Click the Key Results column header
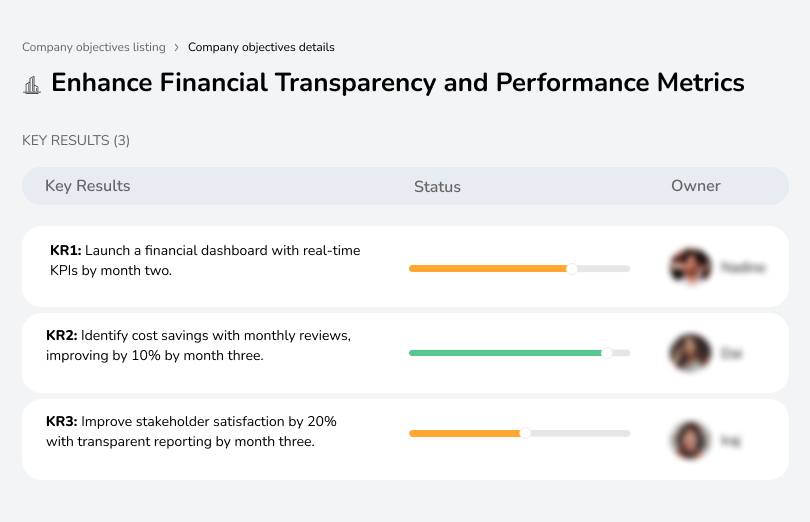 tap(88, 186)
